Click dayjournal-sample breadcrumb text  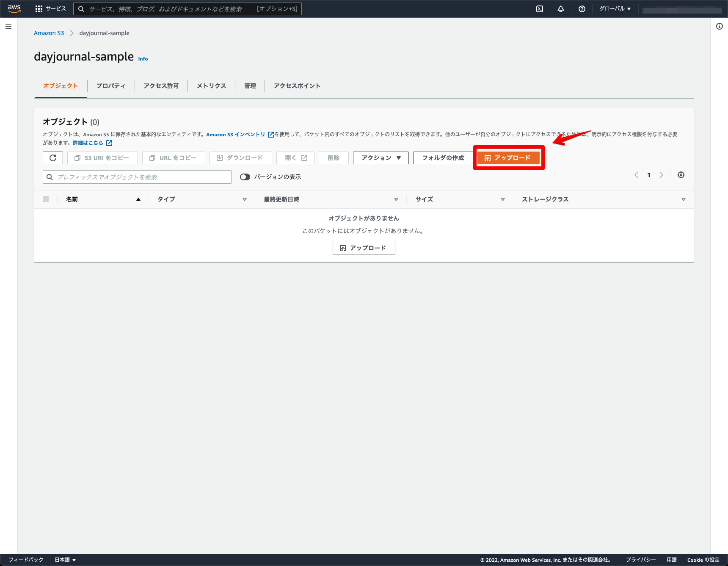(105, 33)
